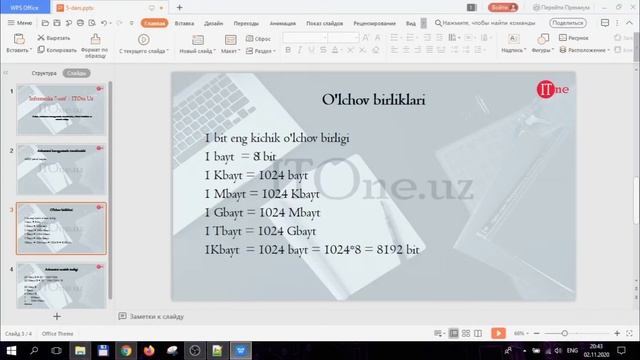Screen dimensions: 640x360
Task: Click the center text icon
Action: pos(406,50)
